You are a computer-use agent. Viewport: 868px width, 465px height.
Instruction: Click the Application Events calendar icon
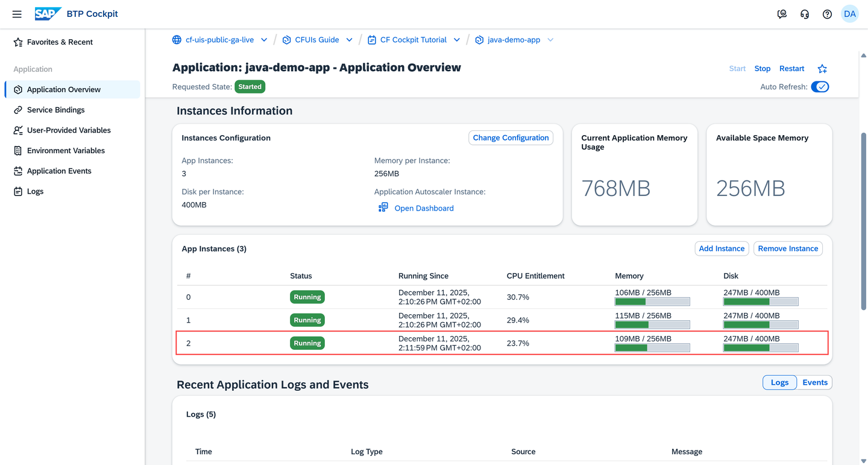tap(18, 171)
